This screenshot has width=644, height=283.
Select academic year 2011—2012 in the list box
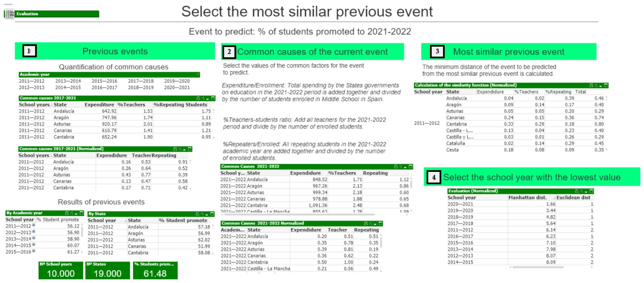pos(32,81)
